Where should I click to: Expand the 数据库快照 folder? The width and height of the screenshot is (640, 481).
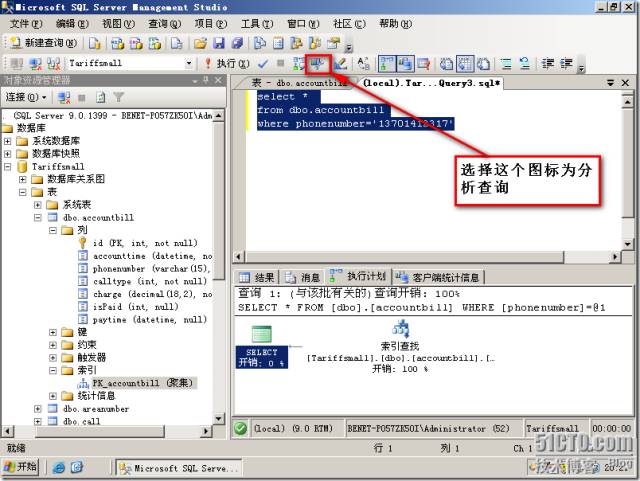pos(7,154)
